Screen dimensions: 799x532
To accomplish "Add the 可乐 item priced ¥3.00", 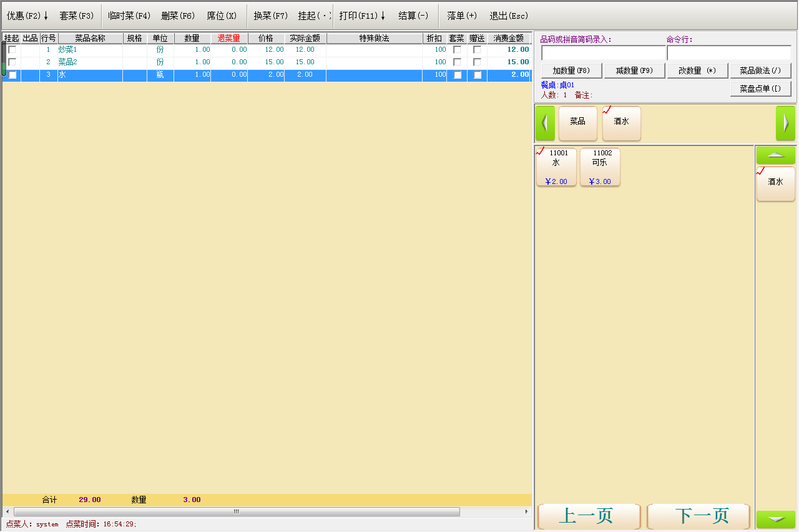I will [600, 167].
